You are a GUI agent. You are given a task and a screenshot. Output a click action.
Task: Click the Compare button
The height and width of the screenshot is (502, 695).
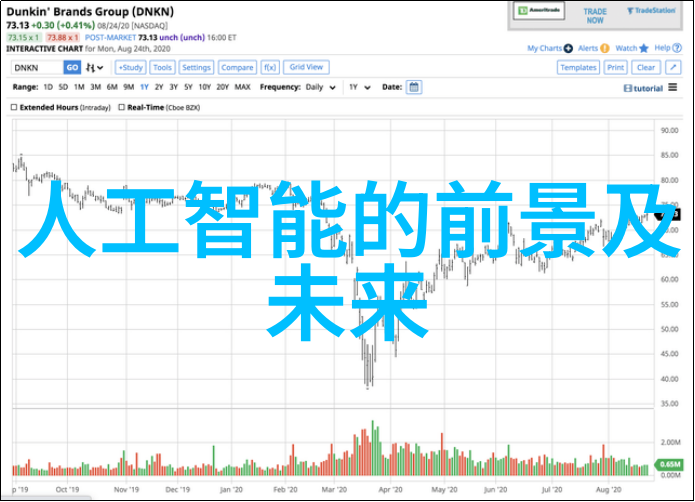(x=237, y=67)
